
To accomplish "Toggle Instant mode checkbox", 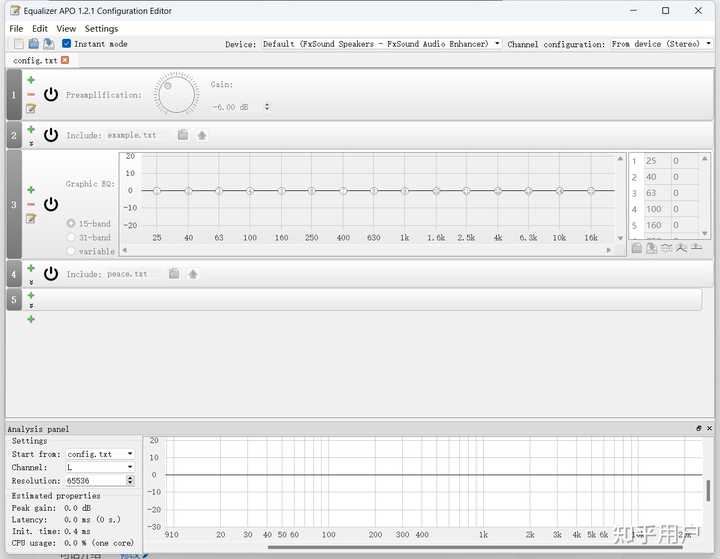I will coord(67,44).
